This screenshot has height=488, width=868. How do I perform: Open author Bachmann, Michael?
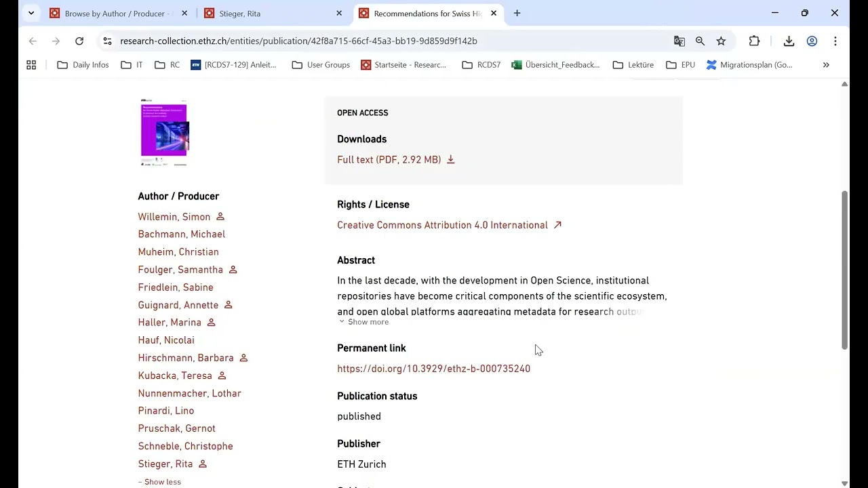[x=182, y=235]
